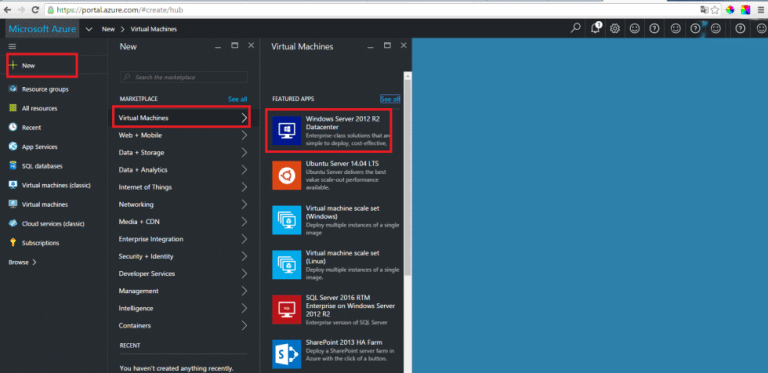Maximize the New blade
Screen dimensions: 768x373
235,46
